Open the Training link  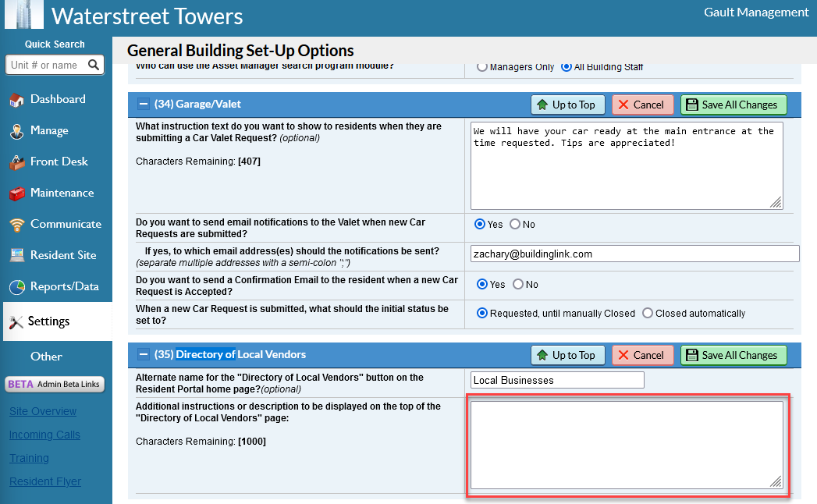[29, 458]
